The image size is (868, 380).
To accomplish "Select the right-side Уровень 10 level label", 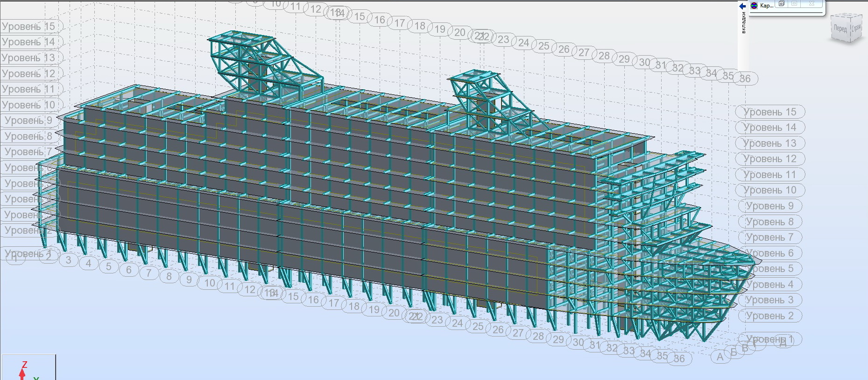I will pyautogui.click(x=770, y=190).
